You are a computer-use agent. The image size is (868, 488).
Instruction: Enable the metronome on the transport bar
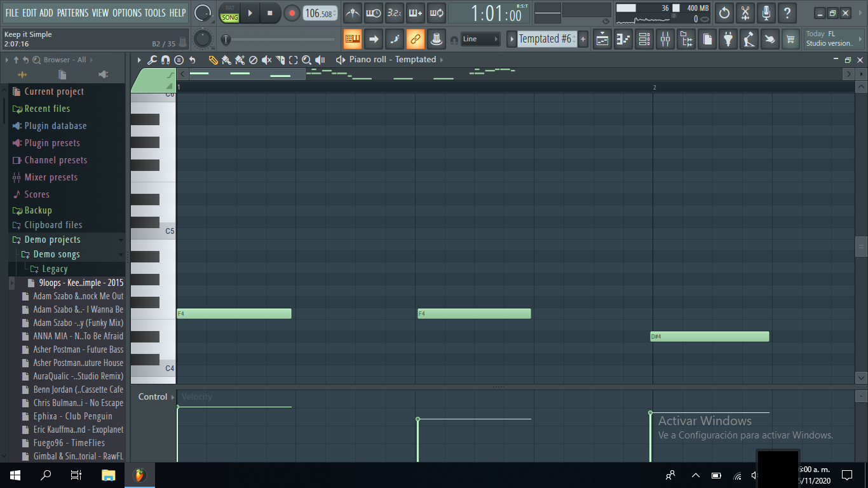pyautogui.click(x=353, y=13)
